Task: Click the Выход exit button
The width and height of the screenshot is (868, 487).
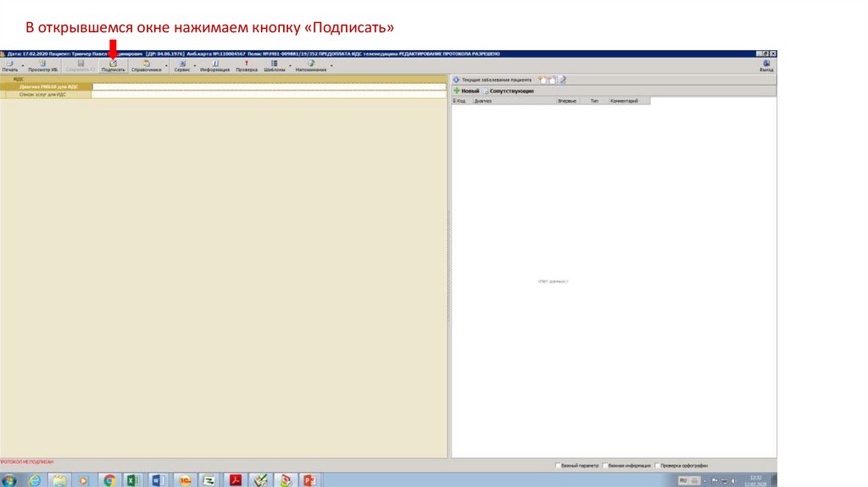Action: point(766,66)
